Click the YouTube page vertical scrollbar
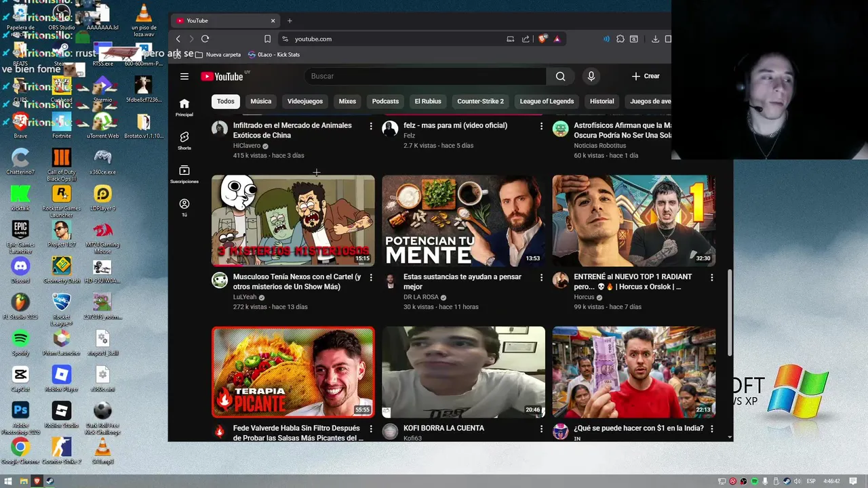 coord(730,312)
